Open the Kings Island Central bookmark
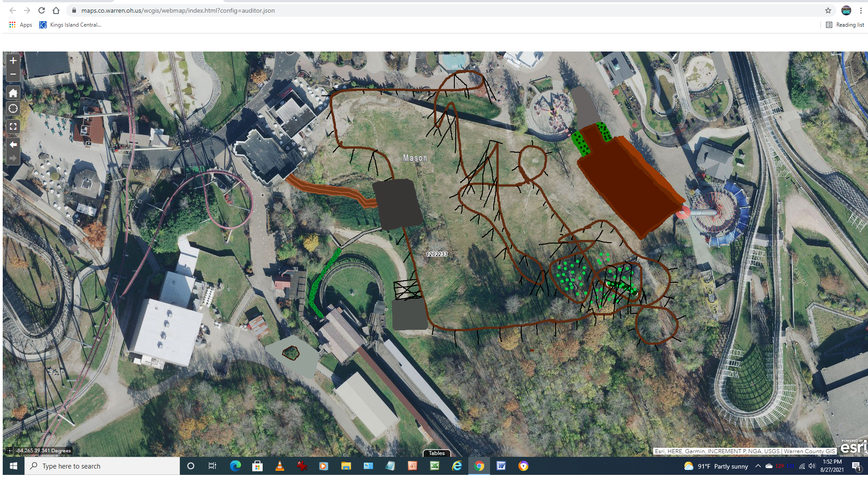Viewport: 868px width, 488px height. point(71,25)
